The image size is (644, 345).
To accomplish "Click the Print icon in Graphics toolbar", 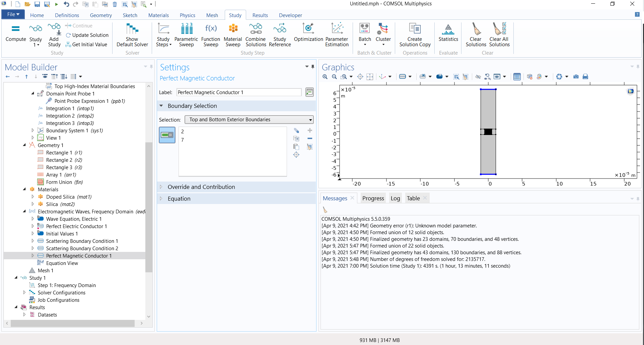I will (585, 77).
